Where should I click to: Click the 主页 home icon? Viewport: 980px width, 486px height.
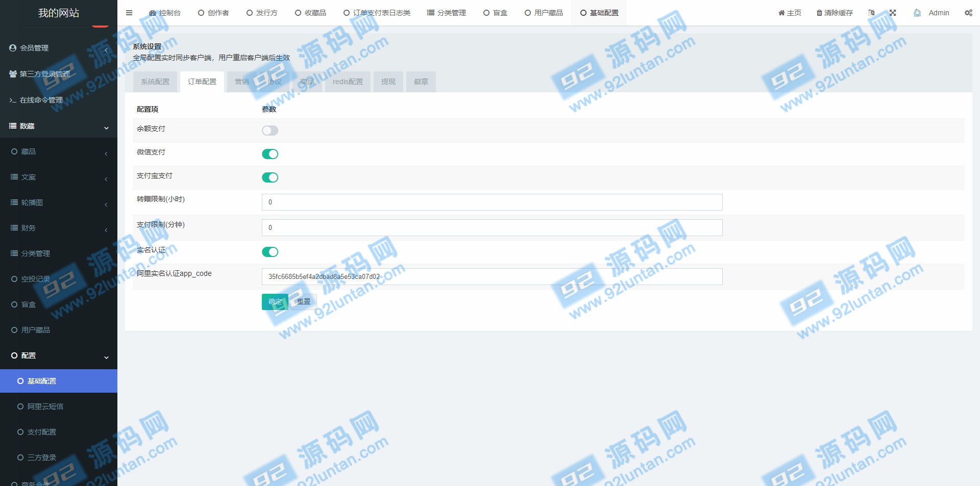click(x=781, y=13)
